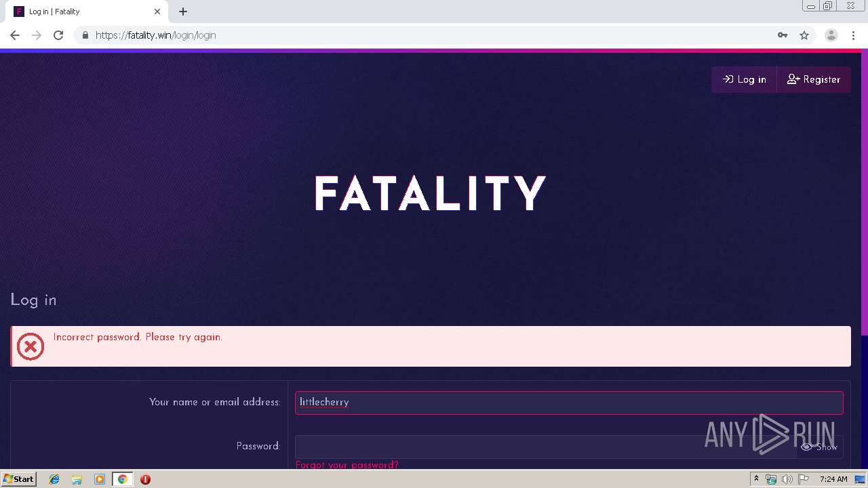Image resolution: width=868 pixels, height=488 pixels.
Task: Click the Log in page heading
Action: pos(33,300)
